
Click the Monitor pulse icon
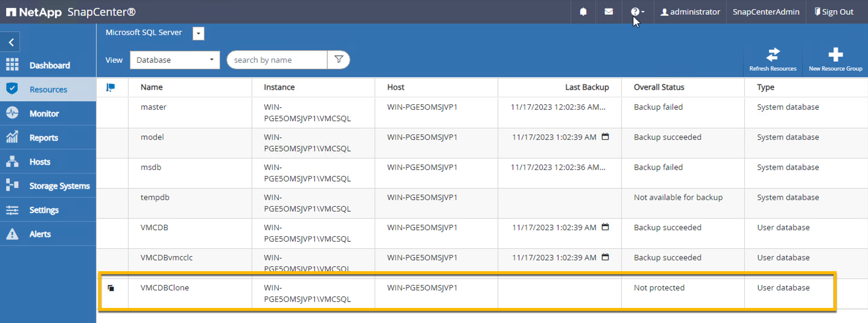(x=12, y=113)
